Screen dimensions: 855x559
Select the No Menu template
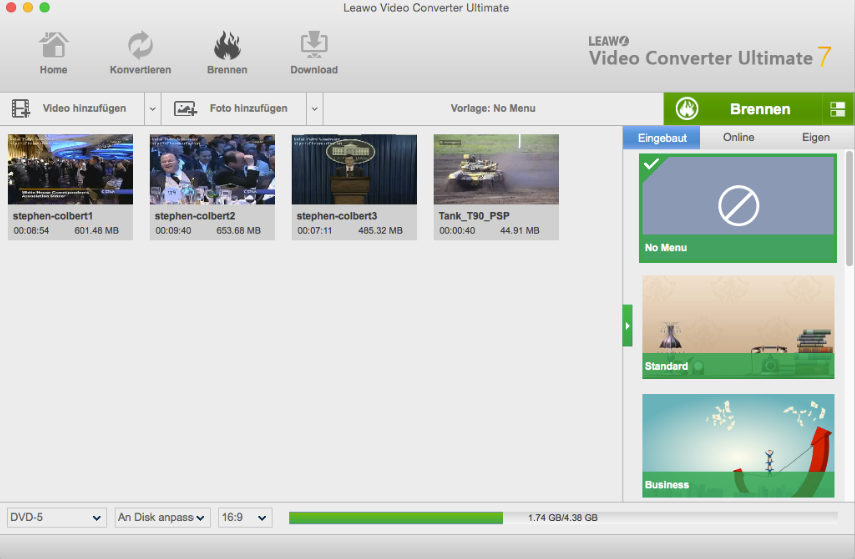(x=738, y=208)
